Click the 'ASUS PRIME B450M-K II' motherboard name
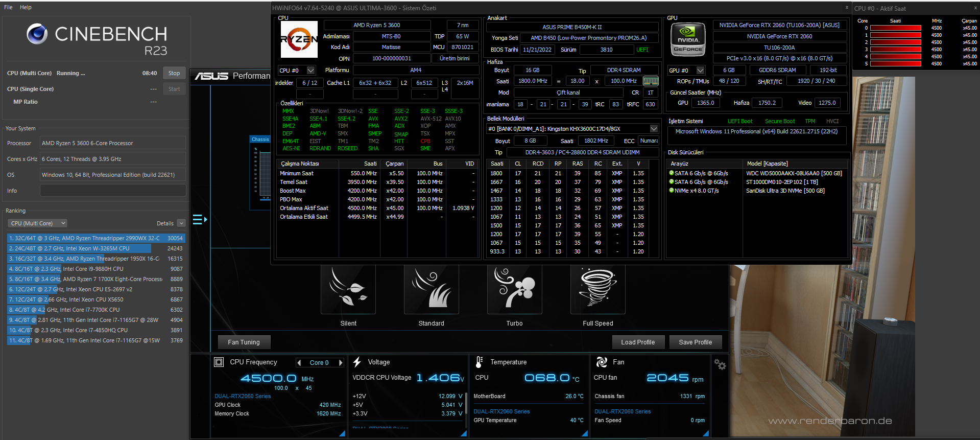This screenshot has width=980, height=440. click(572, 27)
